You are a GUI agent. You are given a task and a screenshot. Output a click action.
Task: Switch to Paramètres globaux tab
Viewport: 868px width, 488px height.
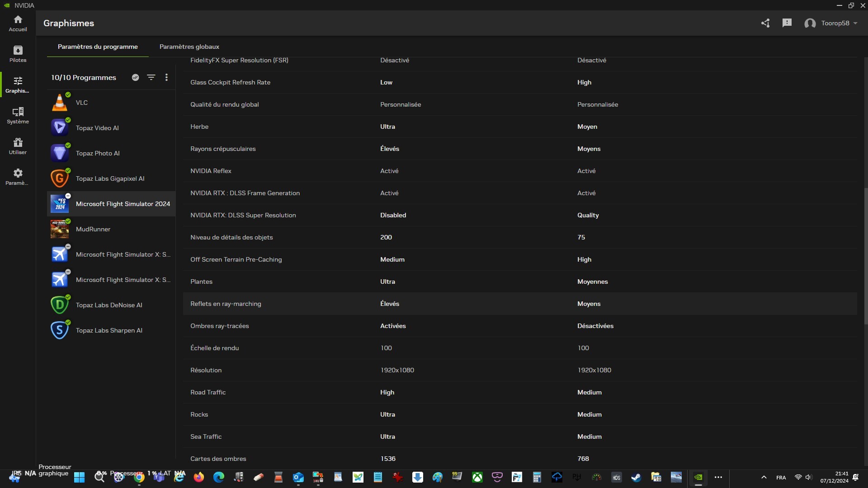pyautogui.click(x=189, y=47)
